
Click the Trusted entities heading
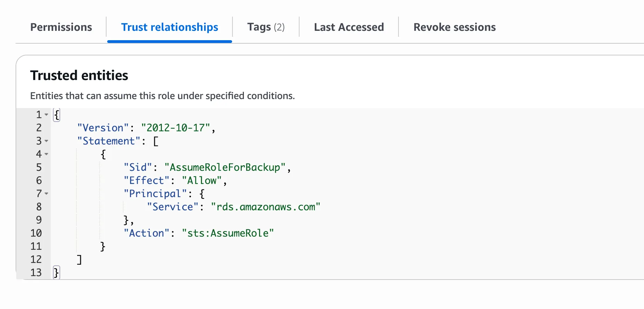[79, 75]
